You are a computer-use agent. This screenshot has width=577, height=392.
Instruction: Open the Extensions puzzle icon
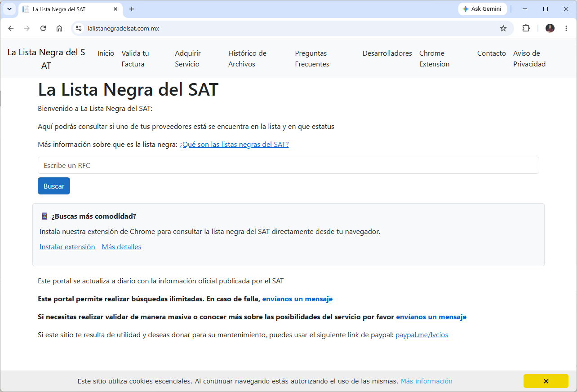coord(526,28)
